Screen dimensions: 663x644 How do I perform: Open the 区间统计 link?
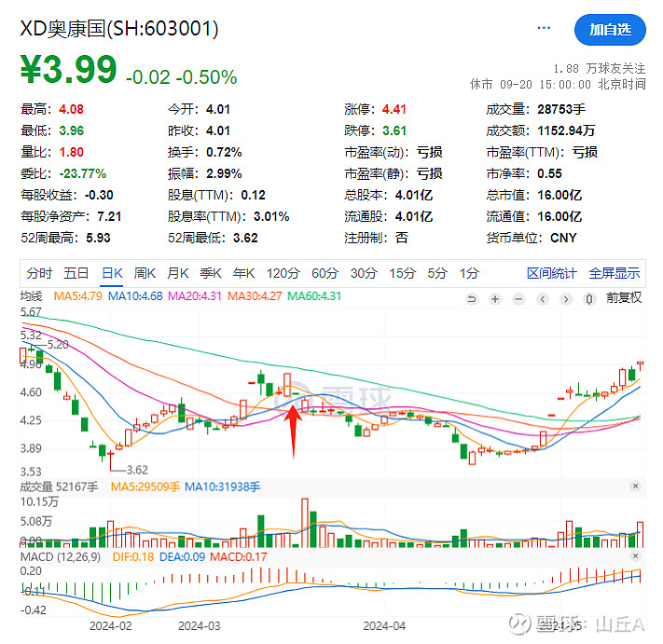(551, 273)
